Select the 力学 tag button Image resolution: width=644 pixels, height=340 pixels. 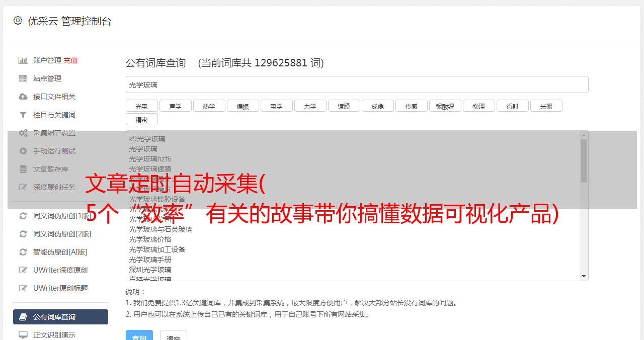point(310,106)
